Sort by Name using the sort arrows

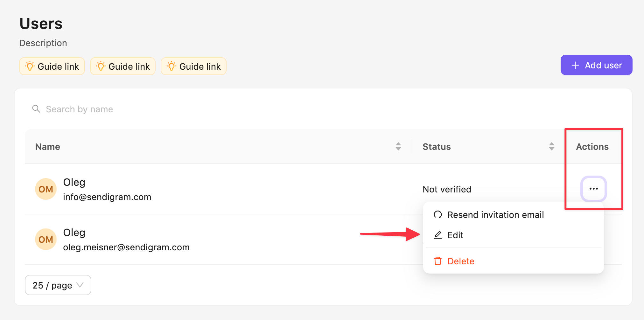[398, 146]
